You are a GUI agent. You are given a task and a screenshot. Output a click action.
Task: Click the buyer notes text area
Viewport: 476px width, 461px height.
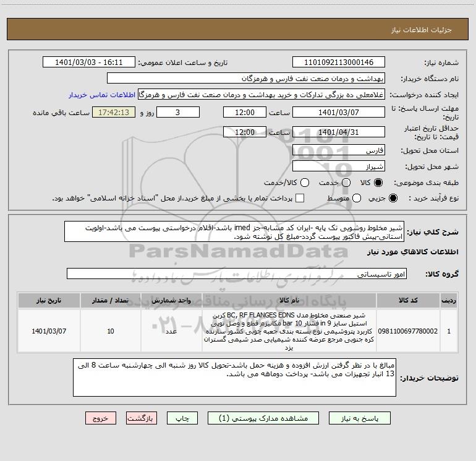pos(234,377)
